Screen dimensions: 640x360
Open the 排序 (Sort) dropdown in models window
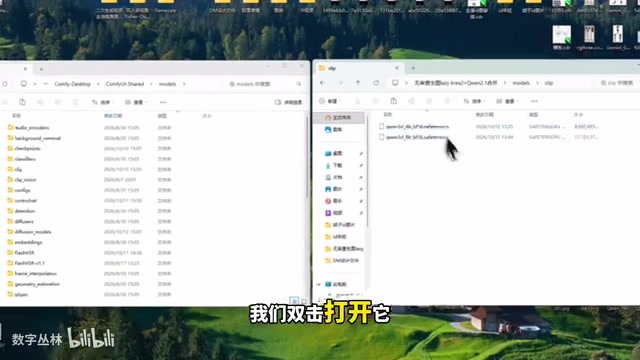[103, 102]
